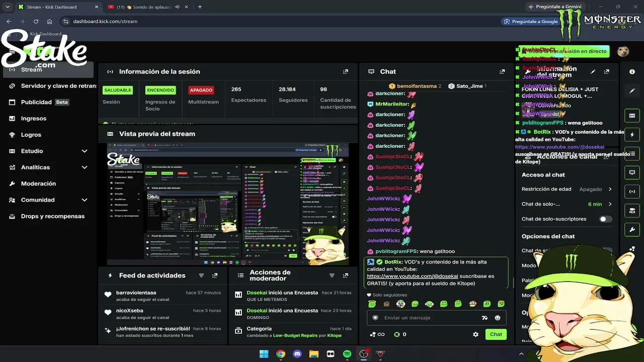
Task: Reload the page in Chrome
Action: 36,21
